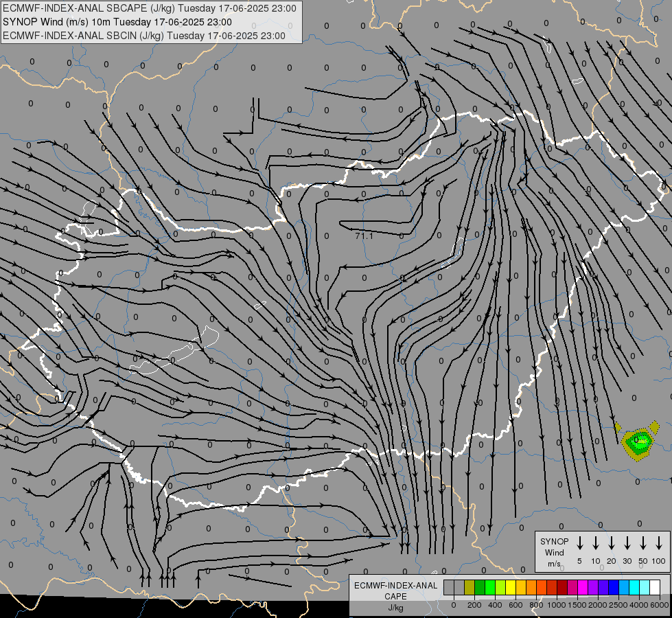Viewport: 672px width, 618px height.
Task: Select the olive swatch in CAPE legend
Action: pos(470,587)
